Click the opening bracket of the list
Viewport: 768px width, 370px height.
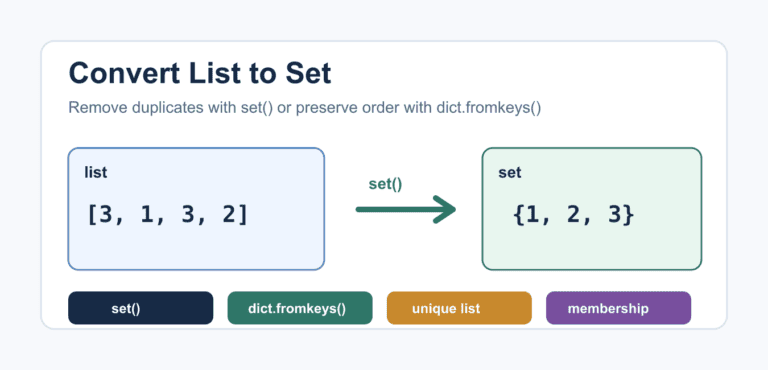[x=92, y=215]
